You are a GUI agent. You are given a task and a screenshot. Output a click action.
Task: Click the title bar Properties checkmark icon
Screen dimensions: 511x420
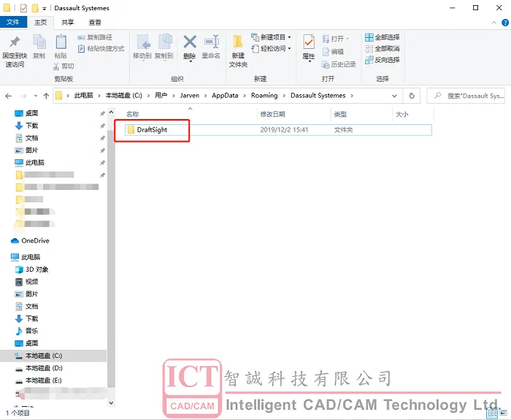pos(23,8)
